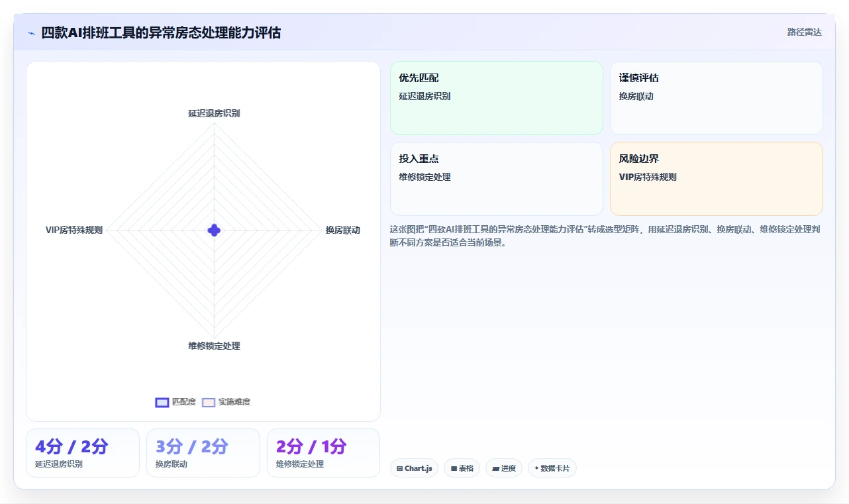Open the 风险边界 card

click(x=717, y=179)
